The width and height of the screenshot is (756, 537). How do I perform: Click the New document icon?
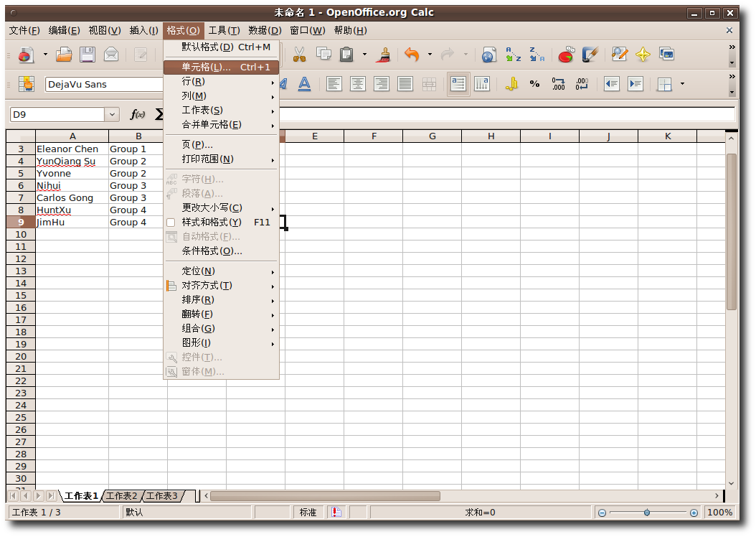[26, 55]
